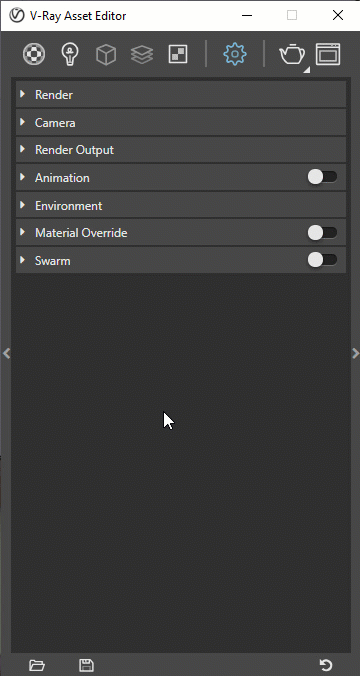Turn on the Material Override switch
360x676 pixels.
coord(322,233)
